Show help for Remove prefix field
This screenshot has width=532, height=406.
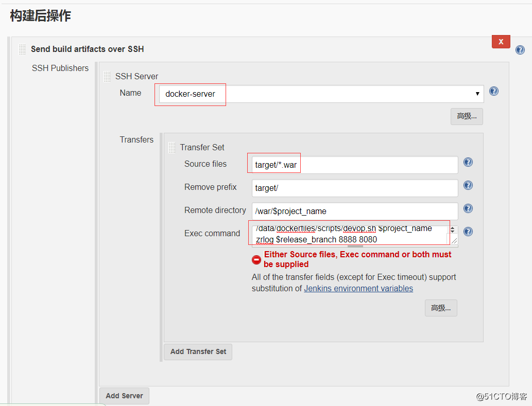(468, 185)
